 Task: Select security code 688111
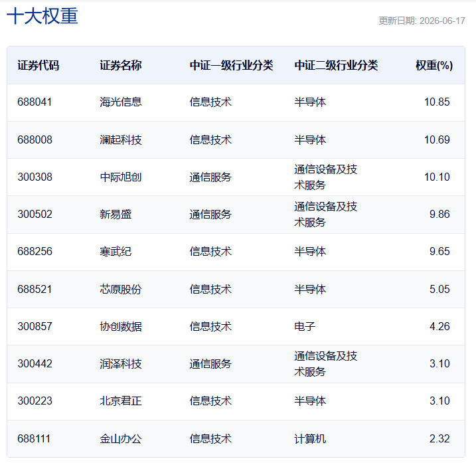click(34, 438)
